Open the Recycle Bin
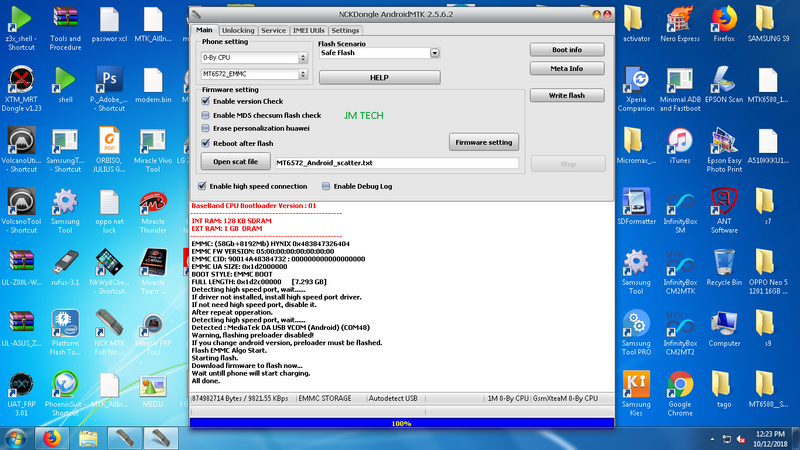This screenshot has height=450, width=800. (724, 267)
